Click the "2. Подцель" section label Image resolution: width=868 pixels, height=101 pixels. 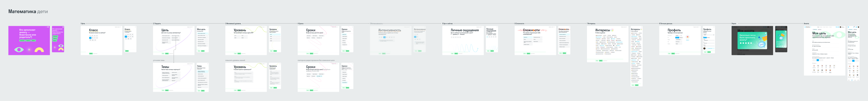click(x=157, y=24)
